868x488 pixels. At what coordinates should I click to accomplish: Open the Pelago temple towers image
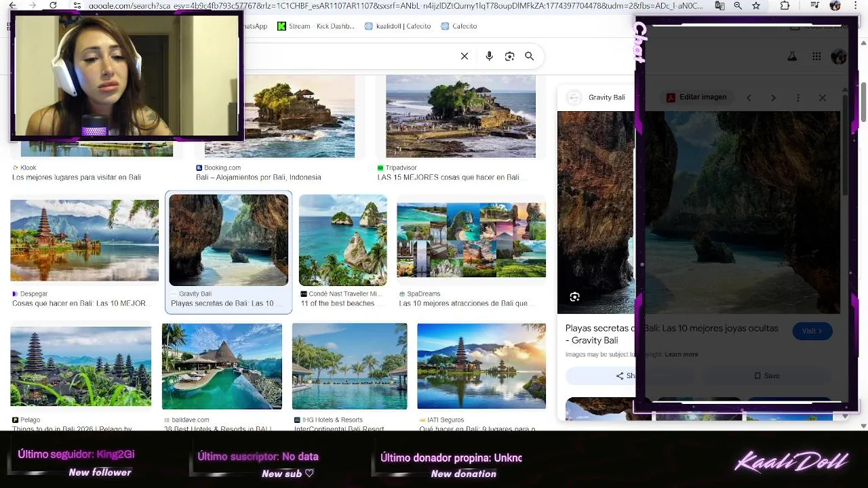click(81, 366)
